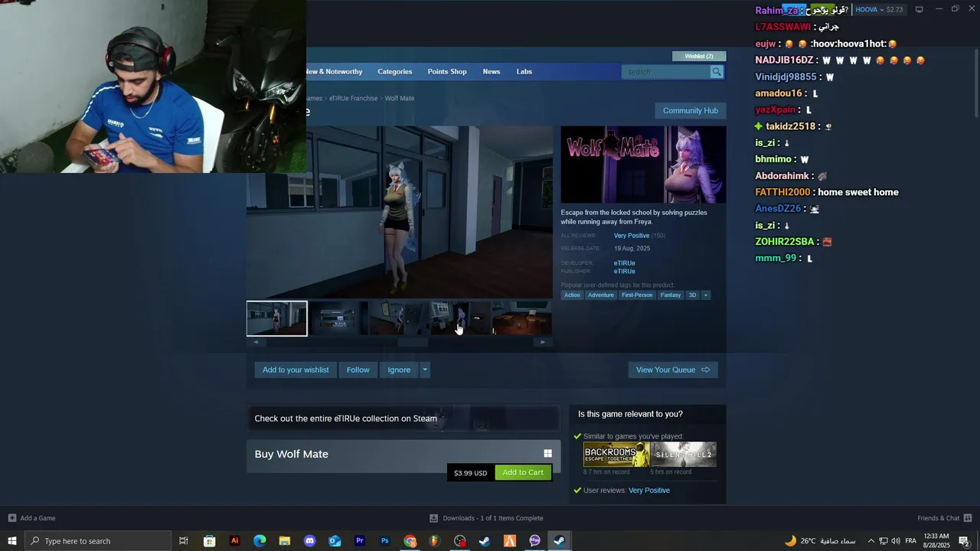Show hidden system tray icons

pos(871,541)
